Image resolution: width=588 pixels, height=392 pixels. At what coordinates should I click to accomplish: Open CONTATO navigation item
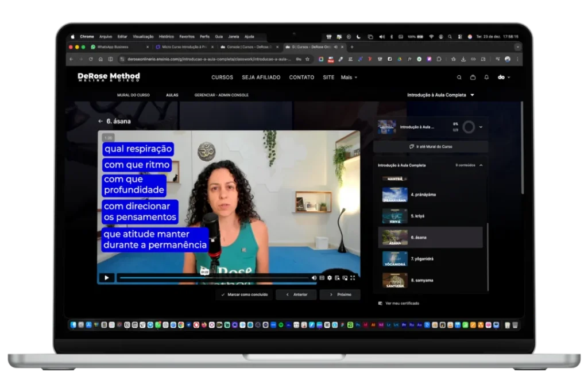(x=301, y=77)
